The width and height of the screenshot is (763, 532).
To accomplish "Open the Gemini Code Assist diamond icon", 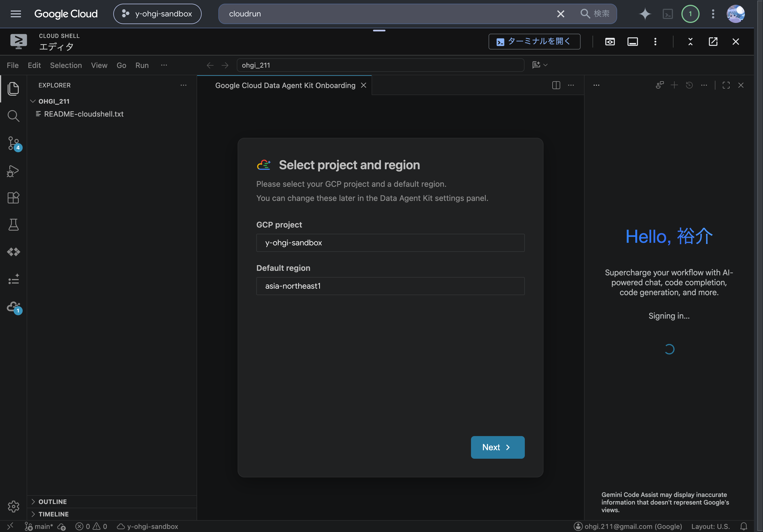I will (13, 252).
